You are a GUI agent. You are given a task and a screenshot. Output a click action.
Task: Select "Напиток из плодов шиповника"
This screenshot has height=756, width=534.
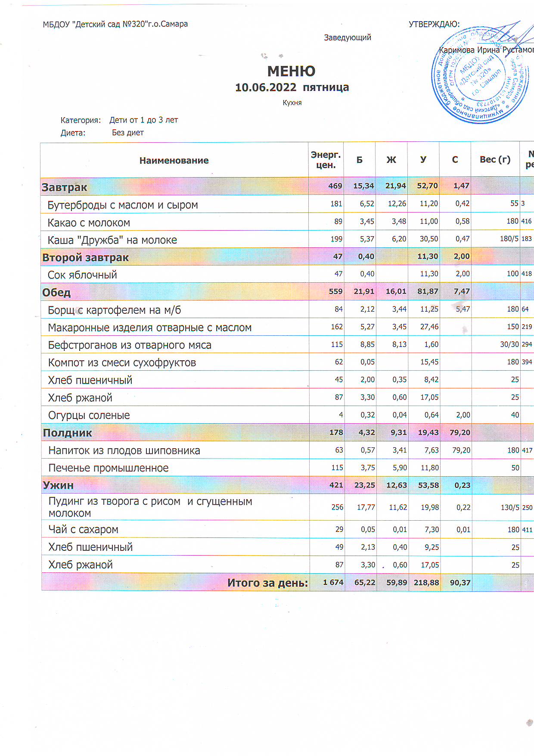[124, 451]
